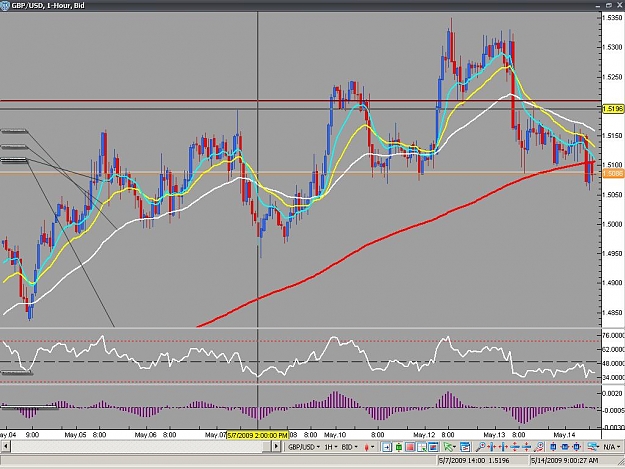Click the first blue candle spacing icon
This screenshot has height=469, width=625.
[553, 447]
